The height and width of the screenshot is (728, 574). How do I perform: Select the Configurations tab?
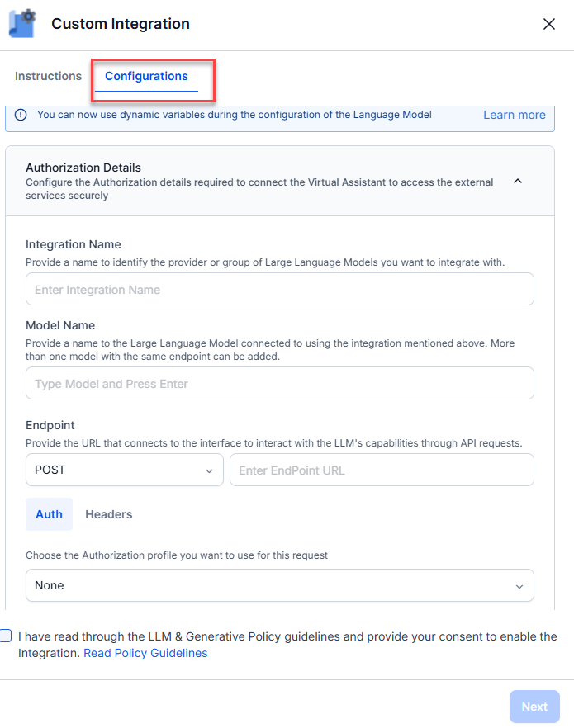coord(146,76)
